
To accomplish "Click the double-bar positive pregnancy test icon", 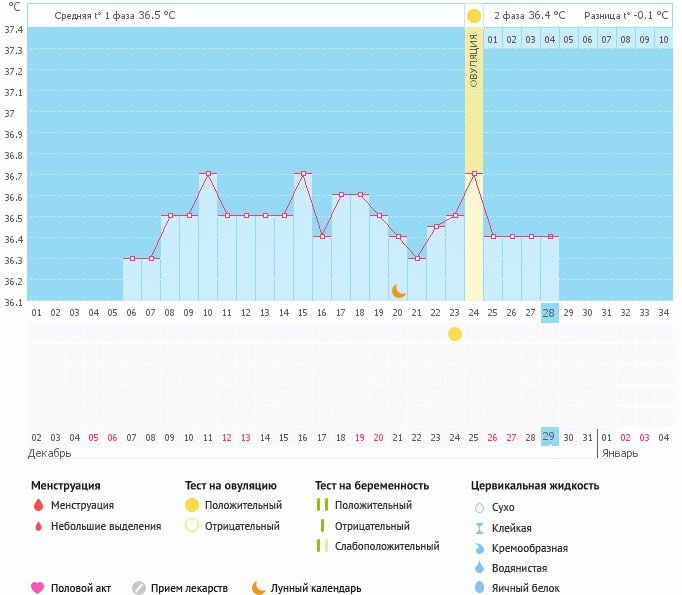I will (321, 505).
